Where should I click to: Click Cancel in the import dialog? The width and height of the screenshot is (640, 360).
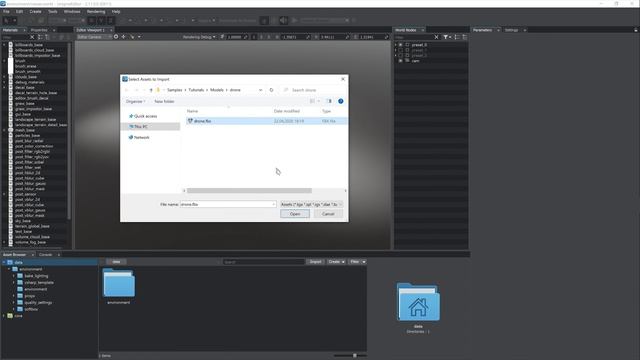coord(328,214)
